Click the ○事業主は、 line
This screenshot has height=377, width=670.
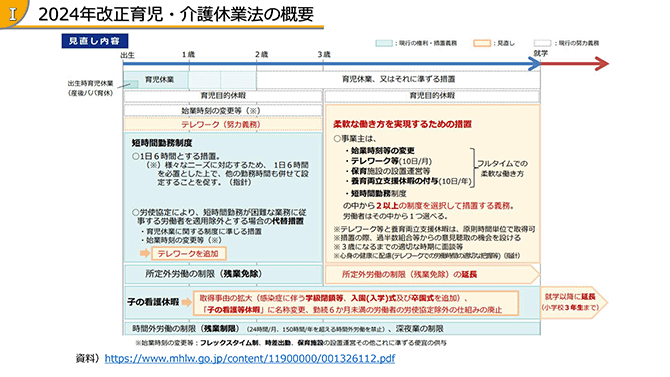tap(355, 139)
